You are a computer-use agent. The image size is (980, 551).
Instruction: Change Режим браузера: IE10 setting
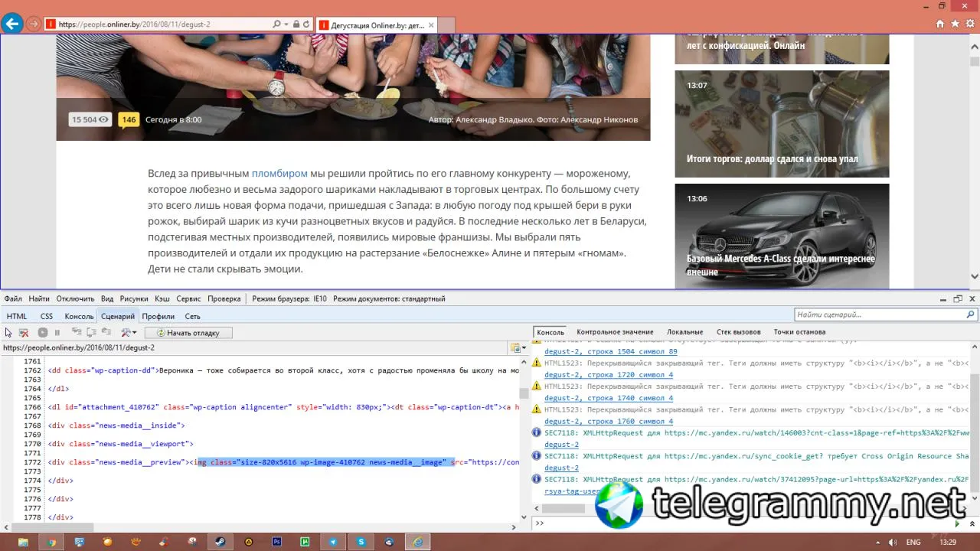(x=289, y=298)
